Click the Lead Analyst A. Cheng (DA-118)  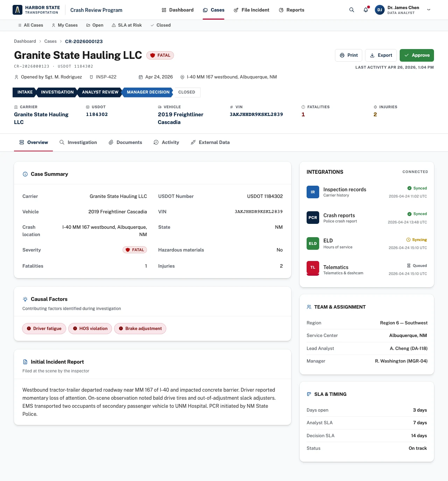pyautogui.click(x=409, y=348)
